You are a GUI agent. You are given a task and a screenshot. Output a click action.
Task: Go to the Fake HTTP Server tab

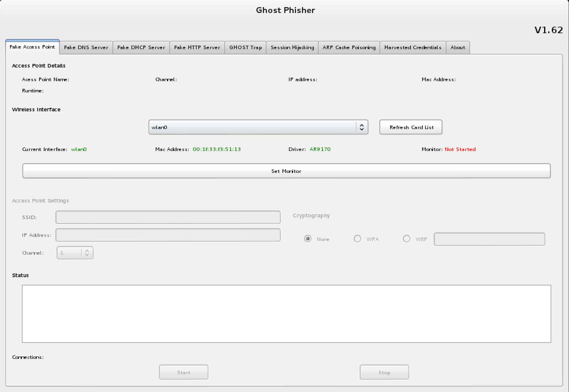pos(197,48)
